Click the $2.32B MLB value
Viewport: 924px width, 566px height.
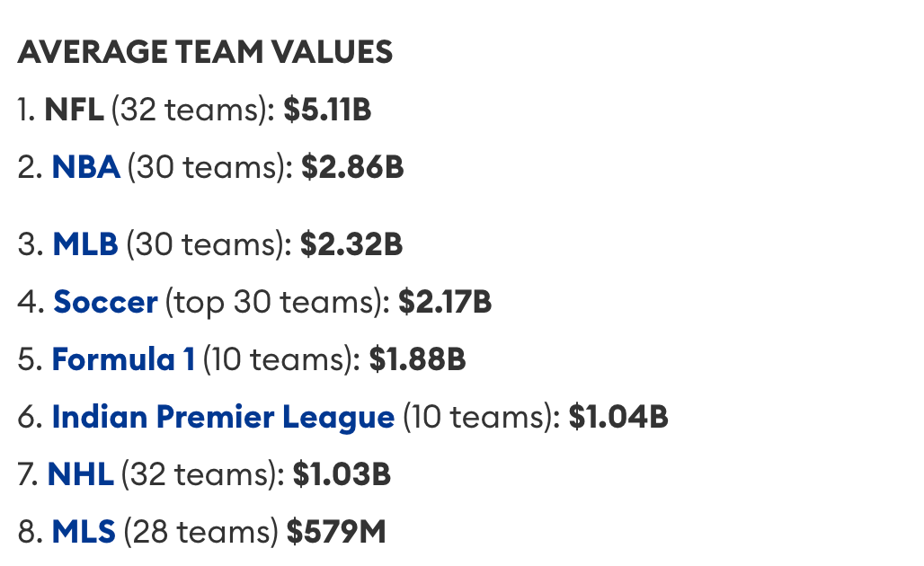tap(351, 244)
